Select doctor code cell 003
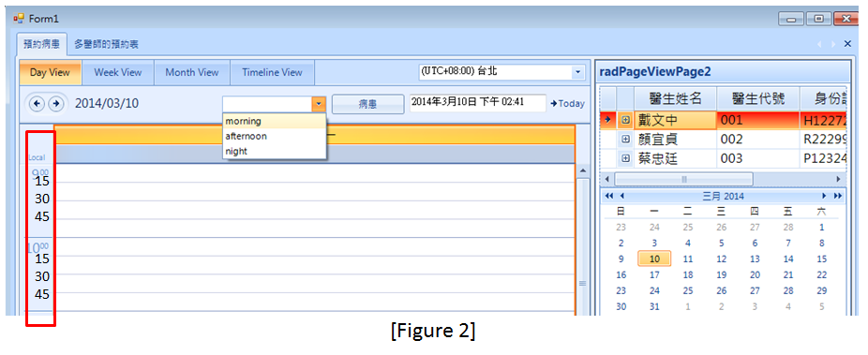 [757, 158]
